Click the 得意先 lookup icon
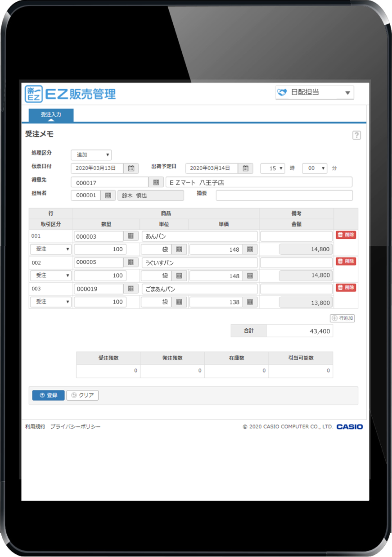Screen dimensions: 392x557 pos(156,182)
